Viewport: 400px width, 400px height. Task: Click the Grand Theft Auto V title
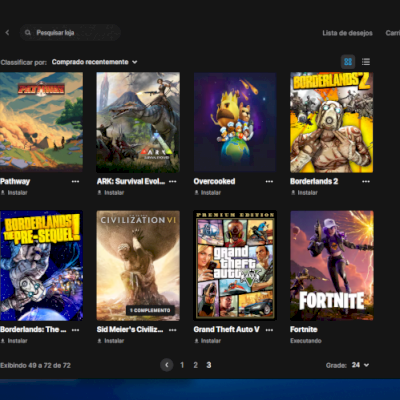[x=226, y=329]
